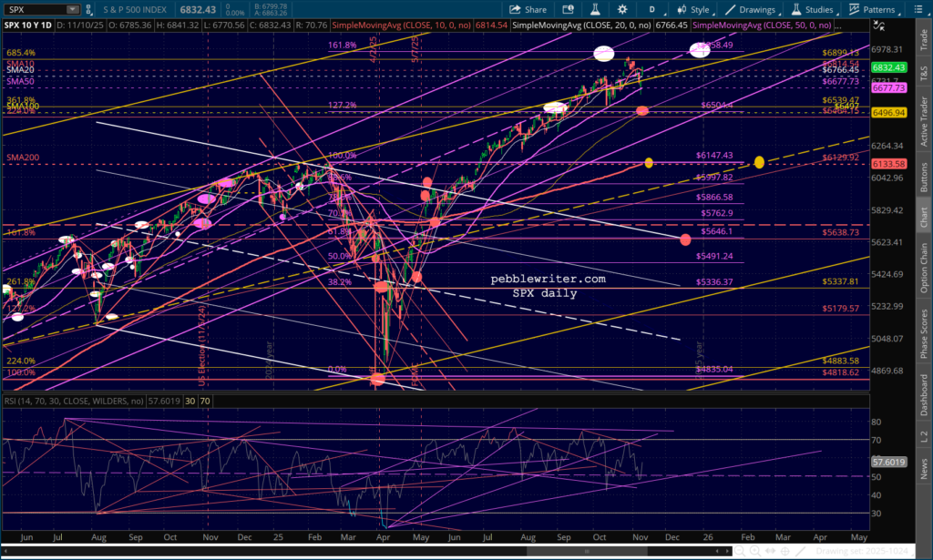The image size is (933, 560).
Task: Open the SPX symbol dropdown arrow
Action: [x=72, y=9]
